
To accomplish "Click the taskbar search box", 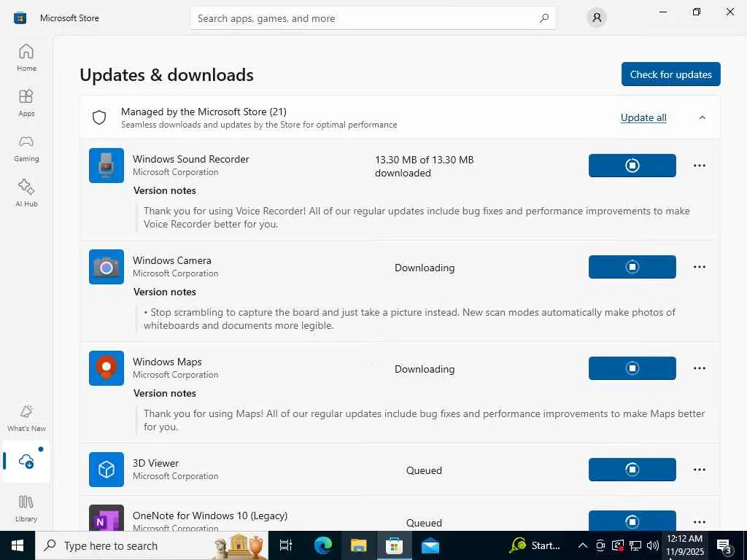I will [152, 545].
